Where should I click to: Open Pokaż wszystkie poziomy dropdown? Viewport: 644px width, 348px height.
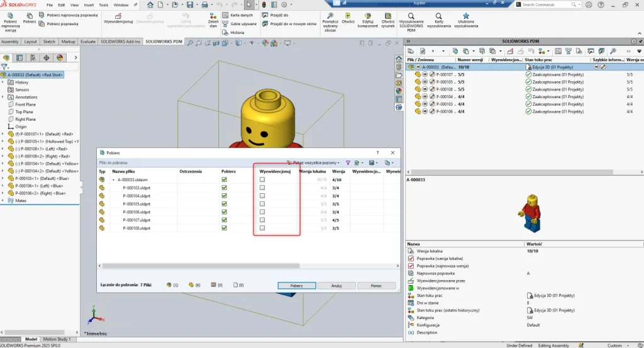coord(313,163)
